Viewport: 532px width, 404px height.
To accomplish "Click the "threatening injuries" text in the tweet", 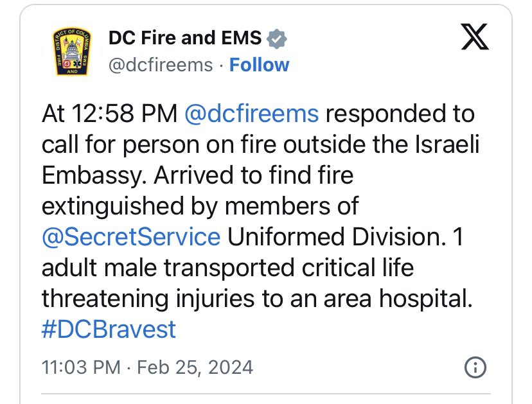I will [148, 299].
